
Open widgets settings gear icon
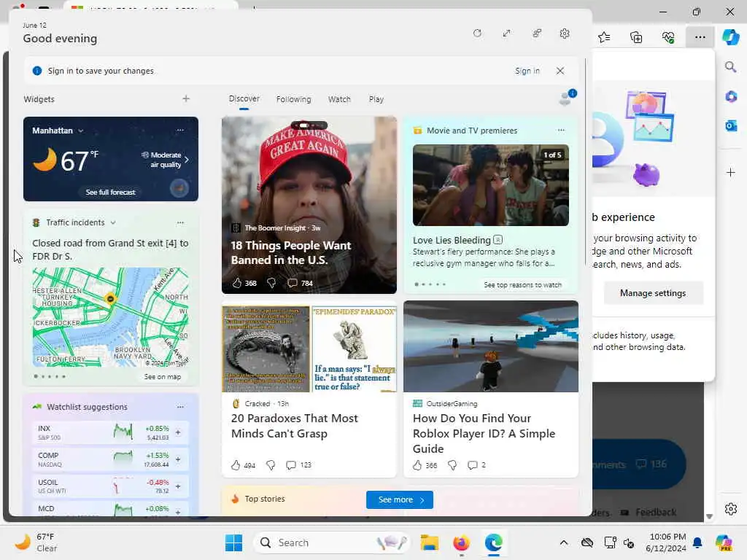tap(565, 34)
